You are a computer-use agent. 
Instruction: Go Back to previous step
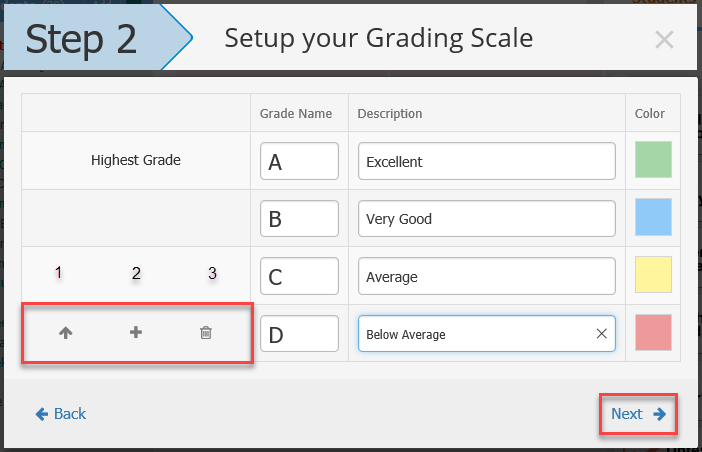[61, 414]
